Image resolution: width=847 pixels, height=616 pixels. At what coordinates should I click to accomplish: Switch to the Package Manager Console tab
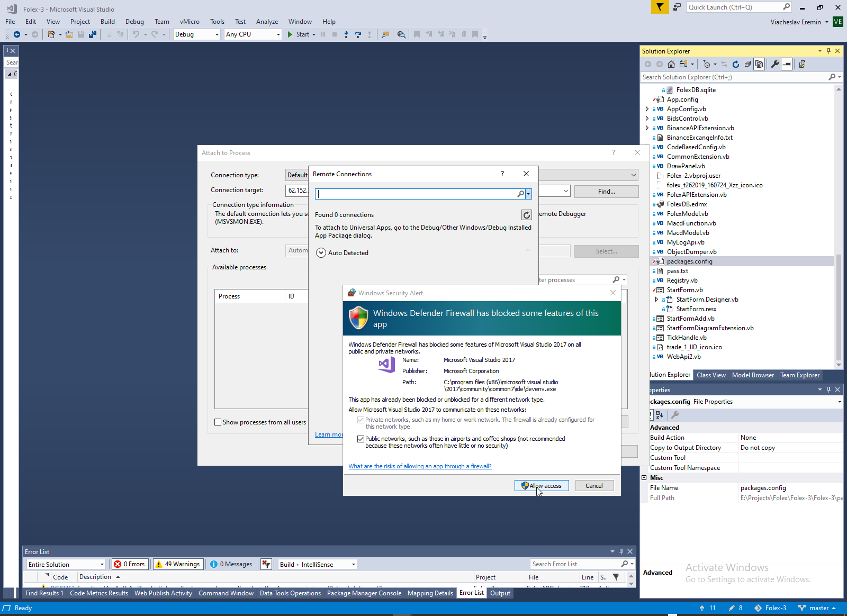pos(364,593)
